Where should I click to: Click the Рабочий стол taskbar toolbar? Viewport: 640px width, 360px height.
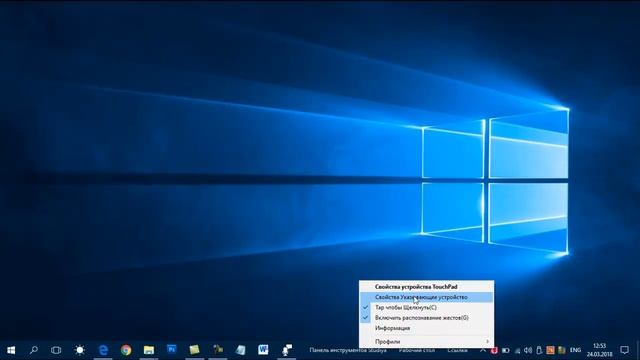[x=417, y=350]
